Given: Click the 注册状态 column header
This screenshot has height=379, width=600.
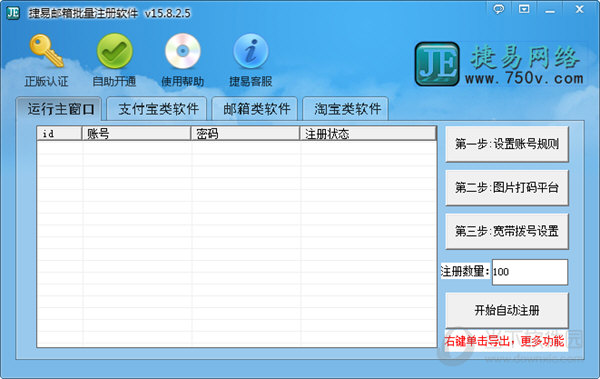Looking at the screenshot, I should [368, 134].
